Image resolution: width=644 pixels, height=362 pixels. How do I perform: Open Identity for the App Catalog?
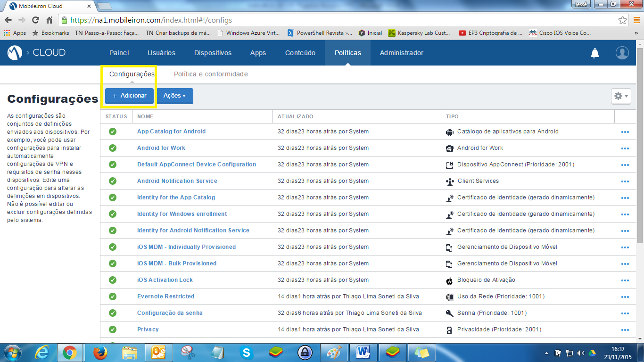[x=176, y=197]
